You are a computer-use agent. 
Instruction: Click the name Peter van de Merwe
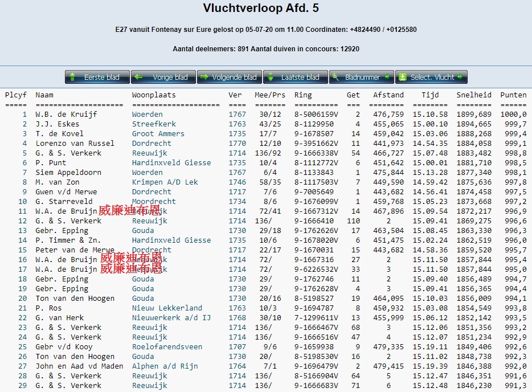(x=75, y=250)
